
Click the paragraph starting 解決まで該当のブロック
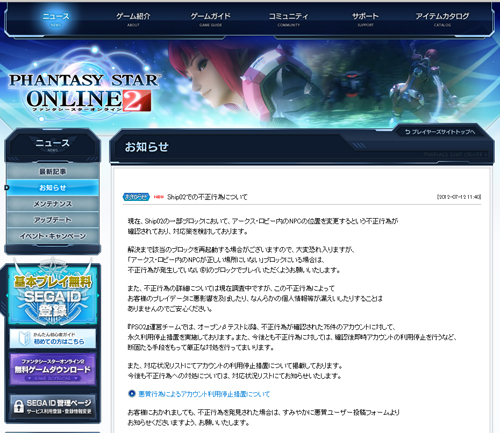(241, 260)
